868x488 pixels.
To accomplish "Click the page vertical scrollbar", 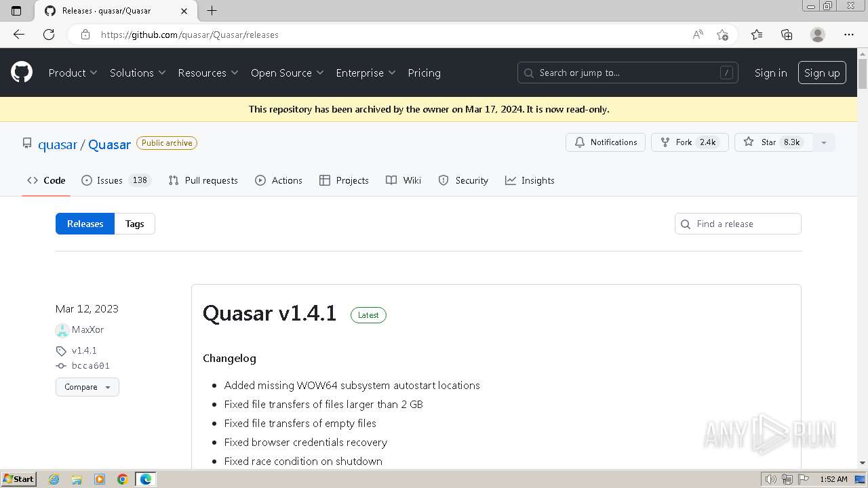I will click(863, 75).
